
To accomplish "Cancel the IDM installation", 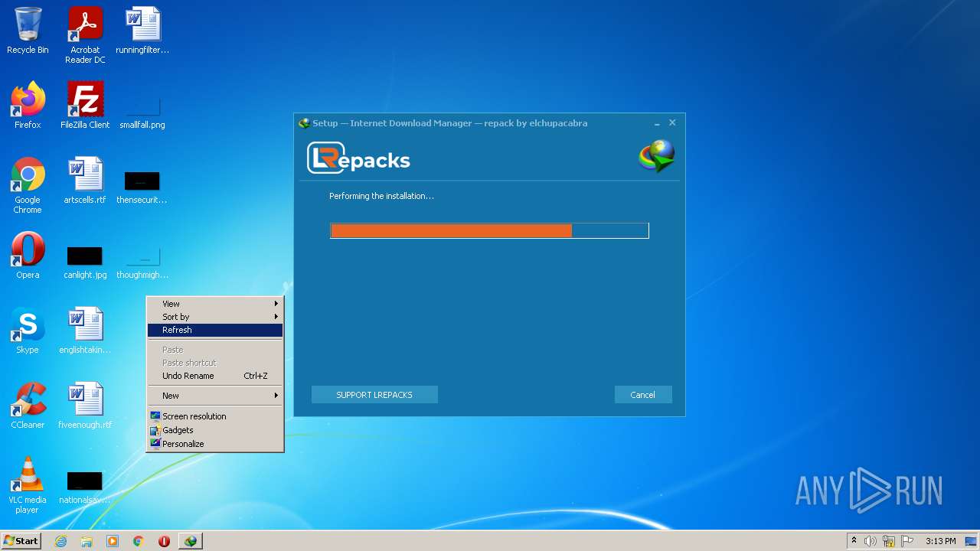I will [643, 395].
